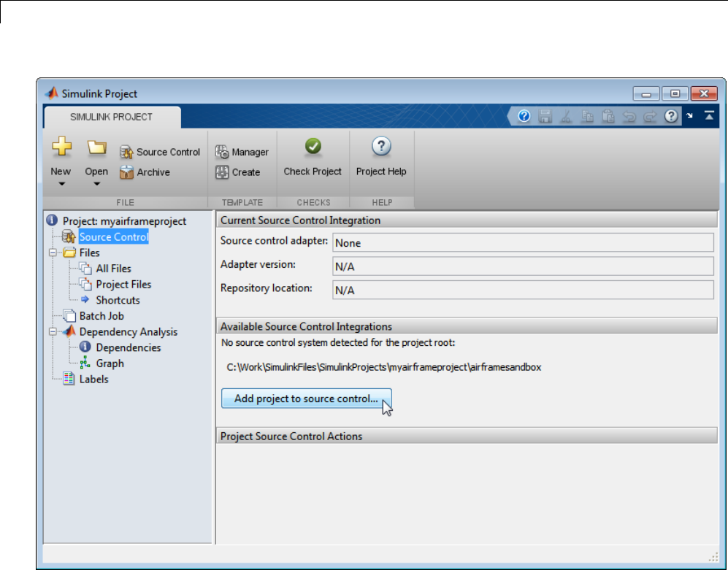Click the Copy icon in quick access toolbar
Viewport: 728px width, 570px height.
(x=587, y=116)
